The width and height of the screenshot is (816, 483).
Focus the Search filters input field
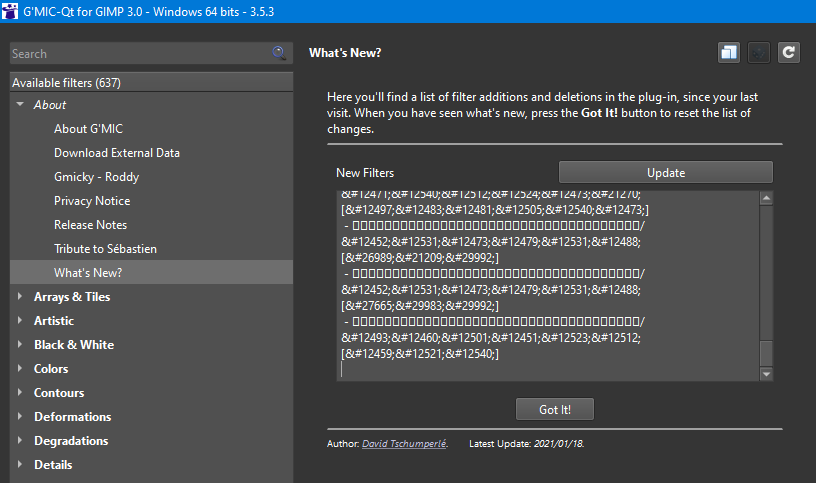pyautogui.click(x=151, y=53)
